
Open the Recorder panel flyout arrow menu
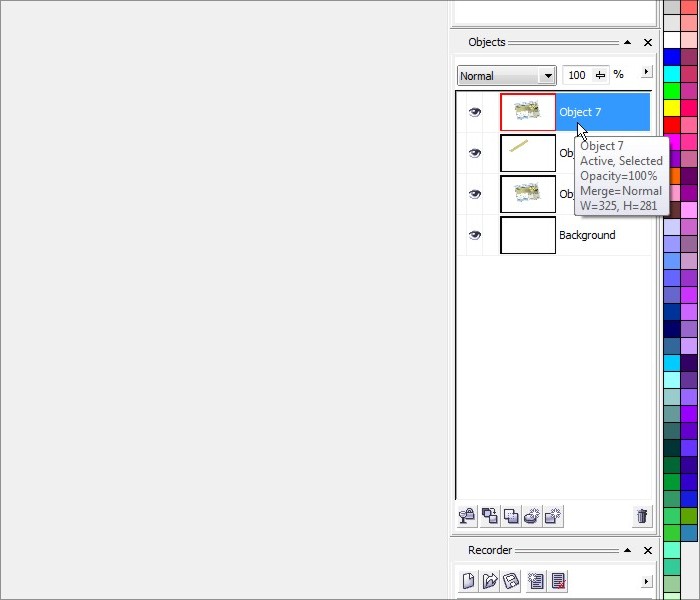tap(646, 581)
